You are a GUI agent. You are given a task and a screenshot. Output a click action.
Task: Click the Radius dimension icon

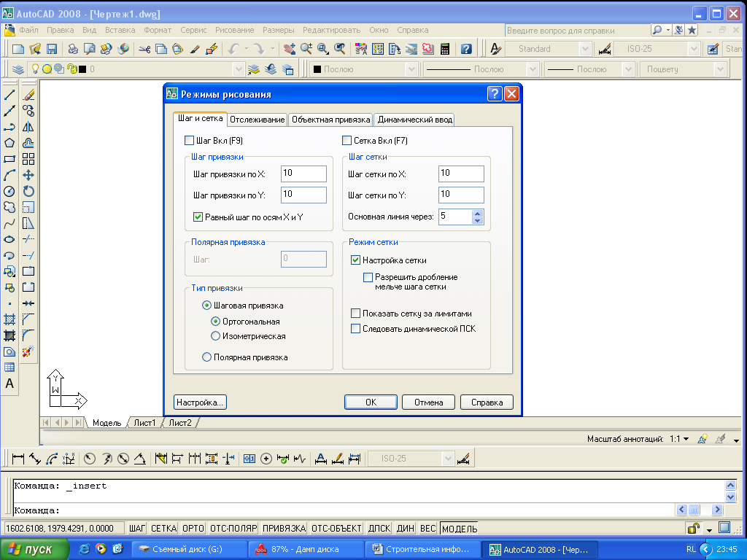90,459
